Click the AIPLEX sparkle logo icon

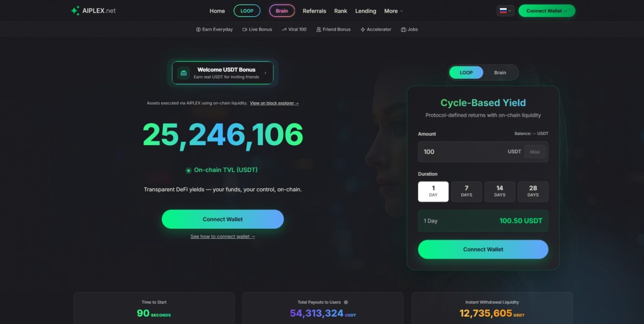pos(75,11)
